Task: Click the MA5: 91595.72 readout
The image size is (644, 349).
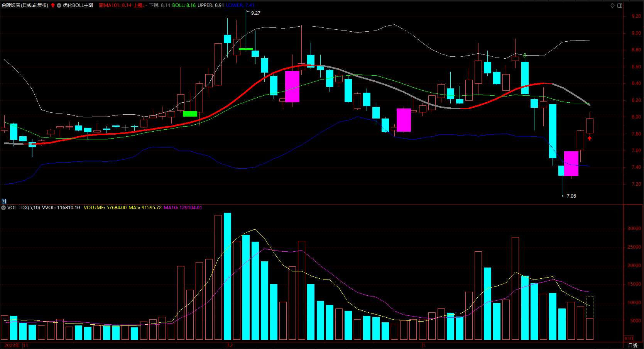Action: click(145, 208)
